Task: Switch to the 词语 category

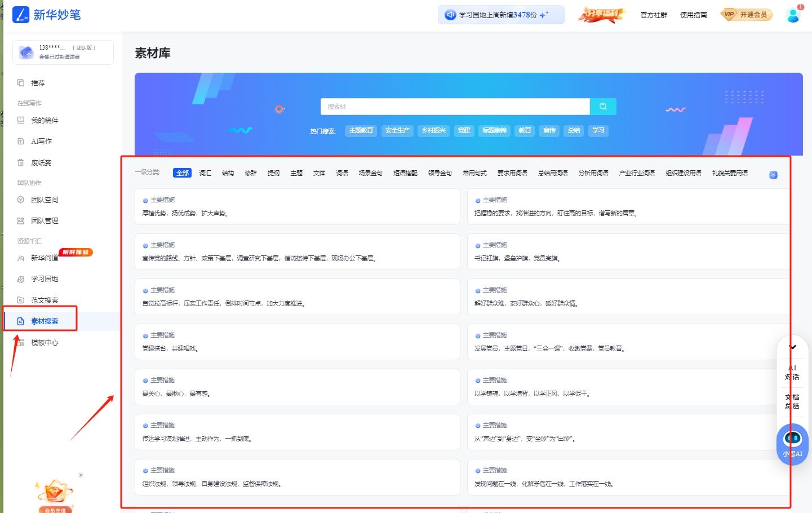Action: pyautogui.click(x=342, y=173)
